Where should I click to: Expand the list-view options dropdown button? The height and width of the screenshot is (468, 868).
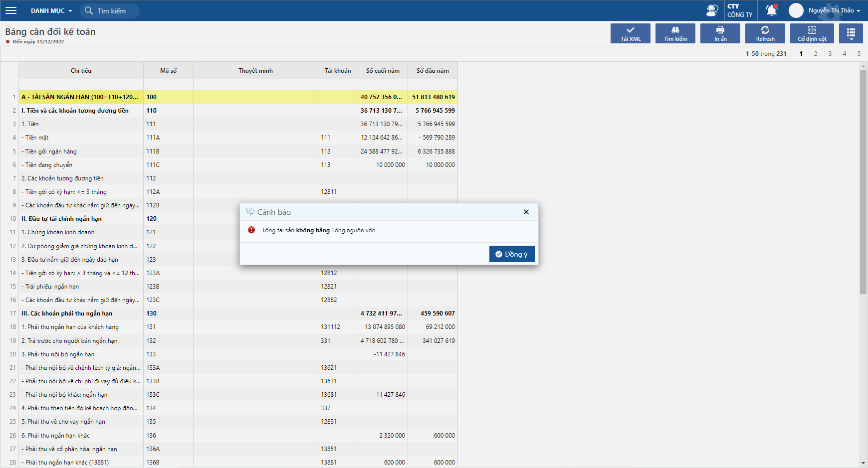click(x=851, y=33)
